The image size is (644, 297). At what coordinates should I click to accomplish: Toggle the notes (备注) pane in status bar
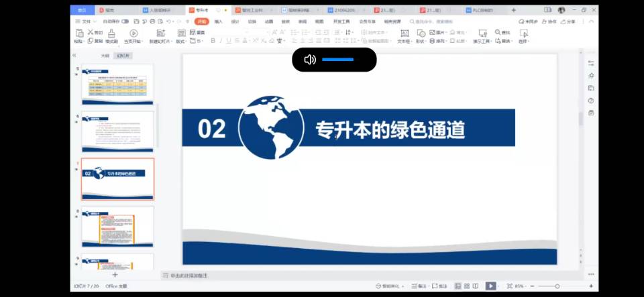(x=418, y=286)
